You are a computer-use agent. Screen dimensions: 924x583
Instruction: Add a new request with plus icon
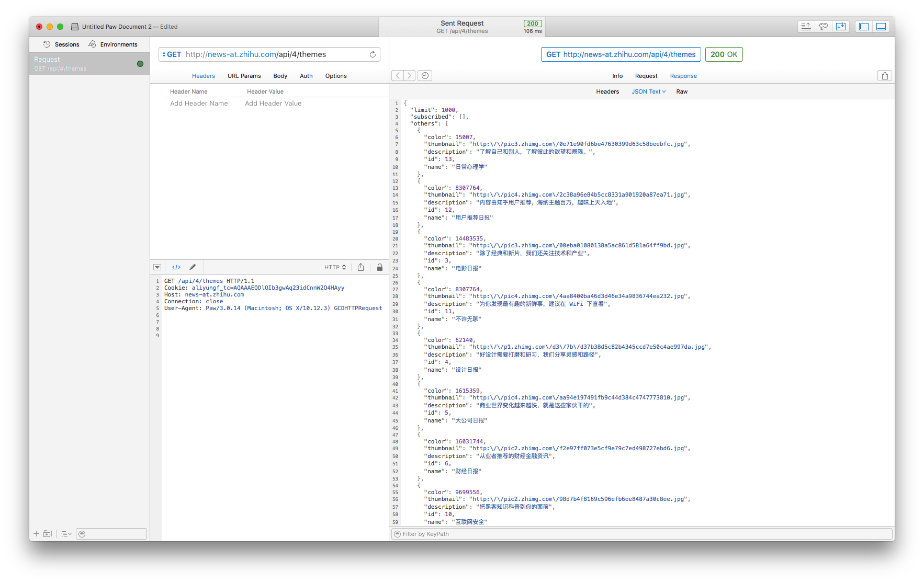tap(36, 534)
